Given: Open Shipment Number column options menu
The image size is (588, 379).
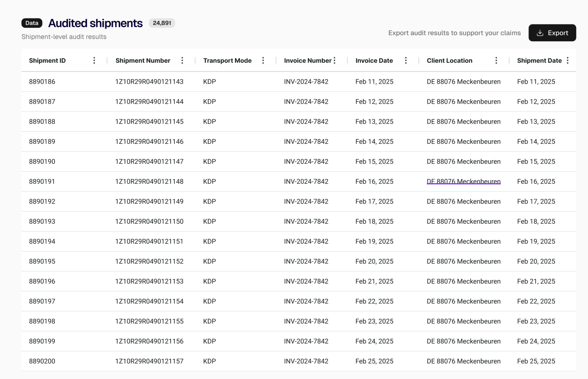Looking at the screenshot, I should coord(182,60).
